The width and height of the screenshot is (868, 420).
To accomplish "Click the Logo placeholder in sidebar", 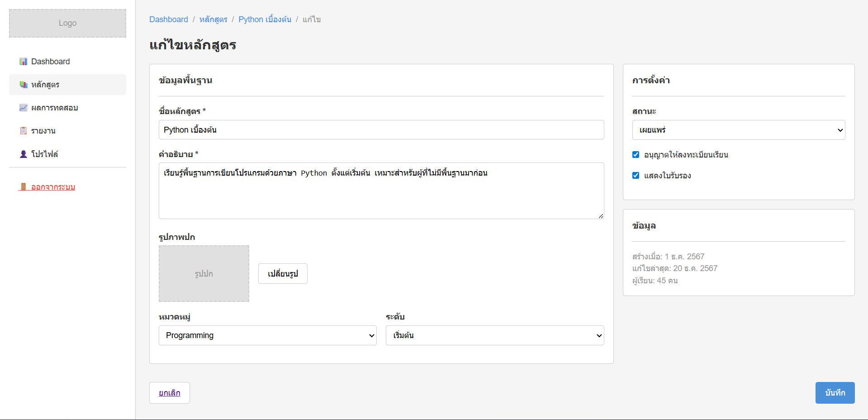I will 67,23.
